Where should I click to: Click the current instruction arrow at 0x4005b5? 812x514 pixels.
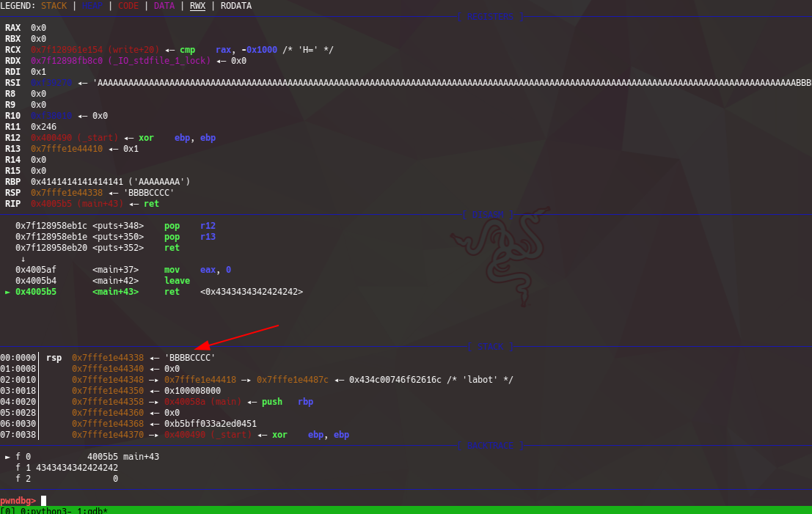click(x=8, y=292)
